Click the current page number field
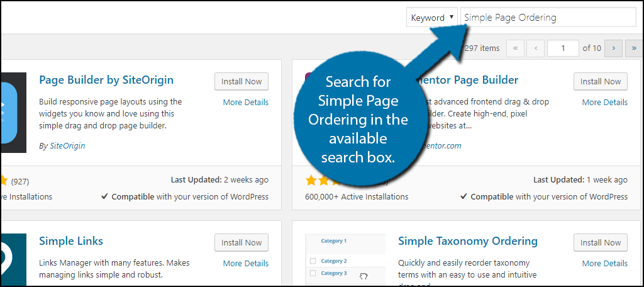This screenshot has width=644, height=287. [563, 48]
